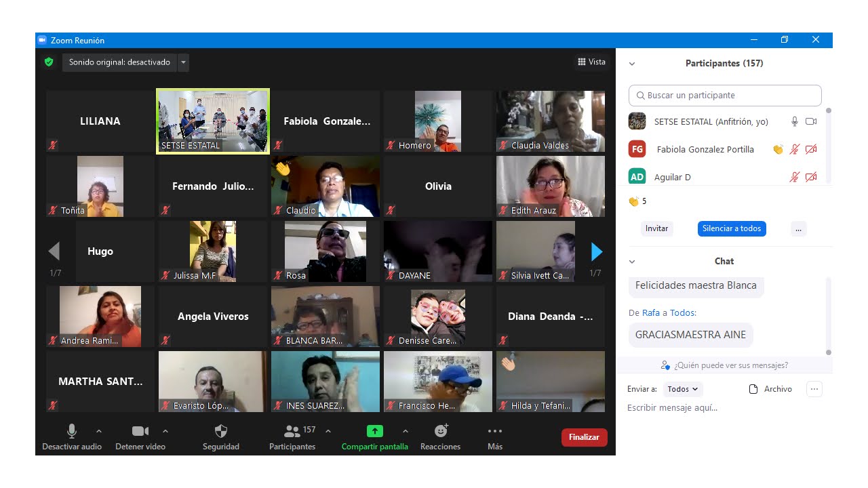End meeting with Finalizar button

pyautogui.click(x=584, y=437)
